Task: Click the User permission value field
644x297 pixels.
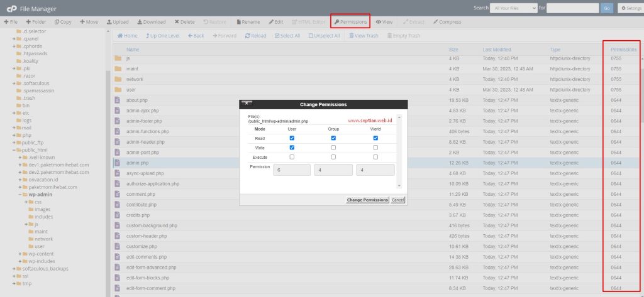Action: coord(292,170)
